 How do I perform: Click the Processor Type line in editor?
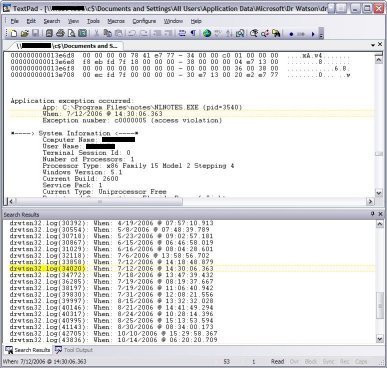138,166
